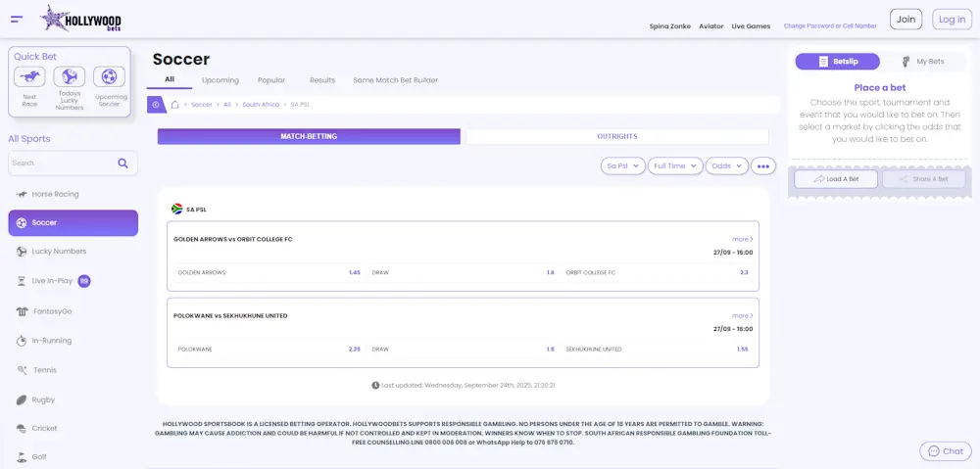This screenshot has height=469, width=980.
Task: Open the hamburger menu icon
Action: point(17,19)
